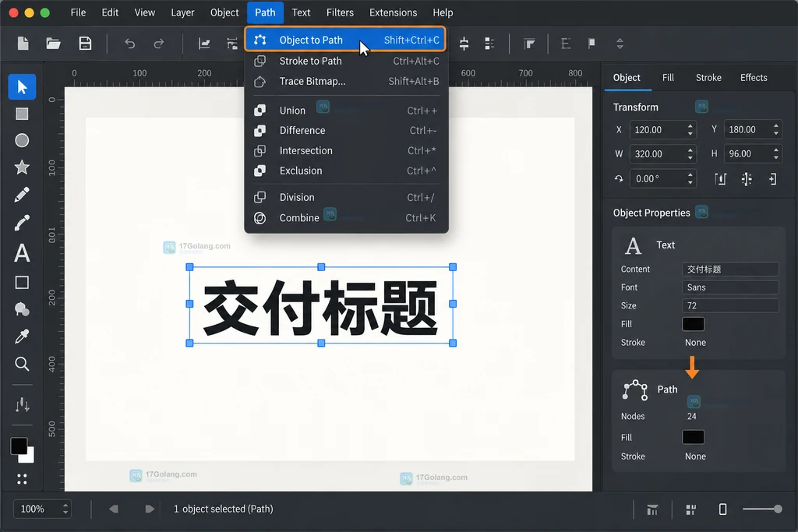Select the arrow Selector tool
The height and width of the screenshot is (532, 798).
click(22, 86)
